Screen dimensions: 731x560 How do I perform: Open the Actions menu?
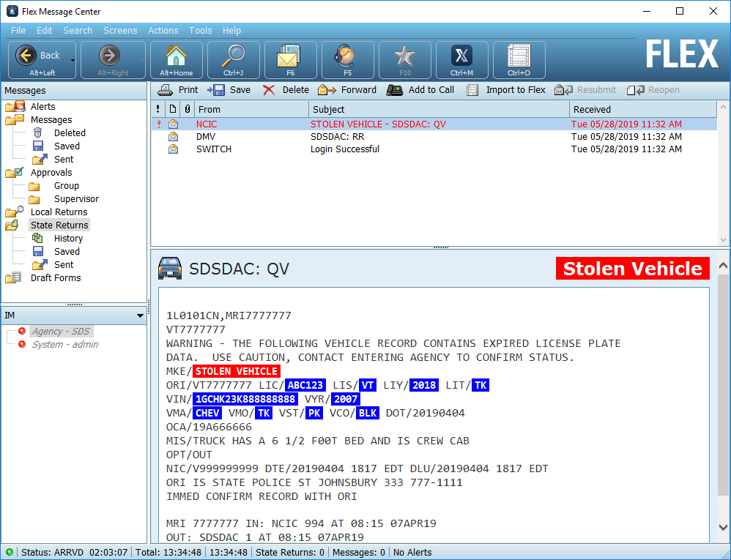(163, 31)
